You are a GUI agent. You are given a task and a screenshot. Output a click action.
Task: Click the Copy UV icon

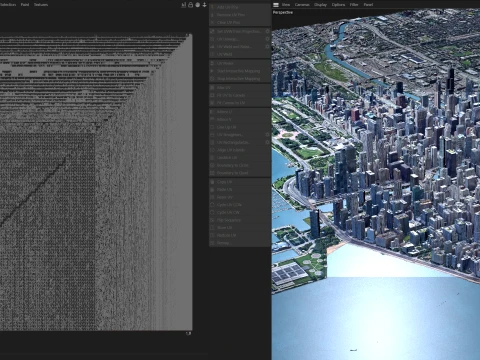click(212, 182)
